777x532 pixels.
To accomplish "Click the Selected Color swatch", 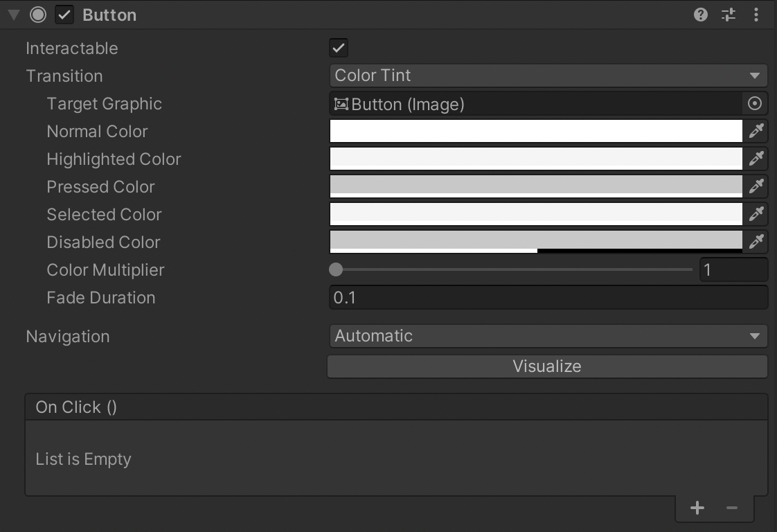I will (x=536, y=214).
